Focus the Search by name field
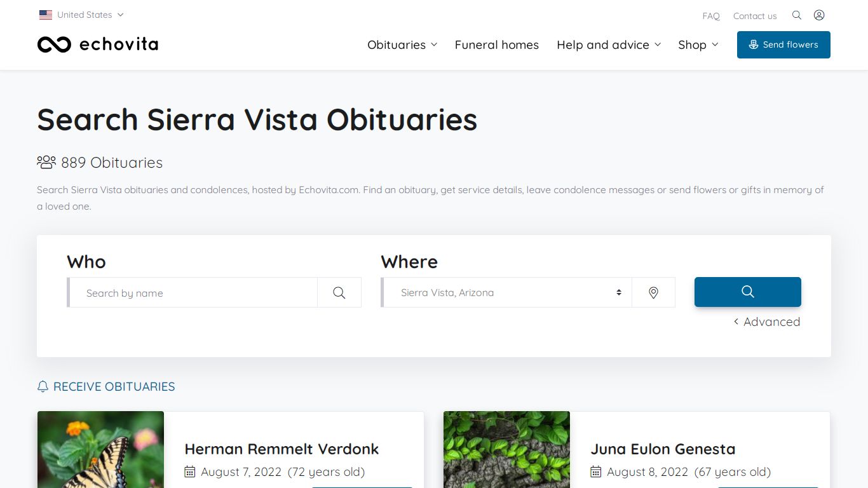 point(193,292)
